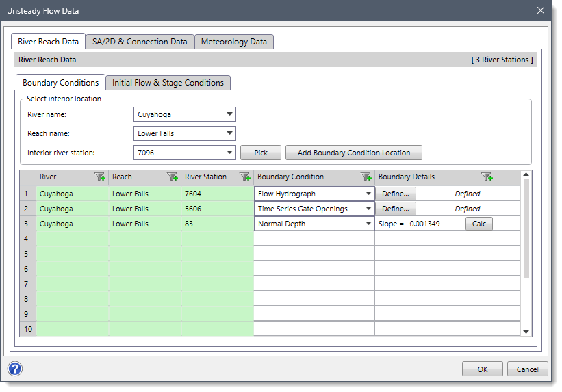Click the Slope value field showing 0.001349
Viewport: 562px width, 392px height.
pyautogui.click(x=424, y=224)
